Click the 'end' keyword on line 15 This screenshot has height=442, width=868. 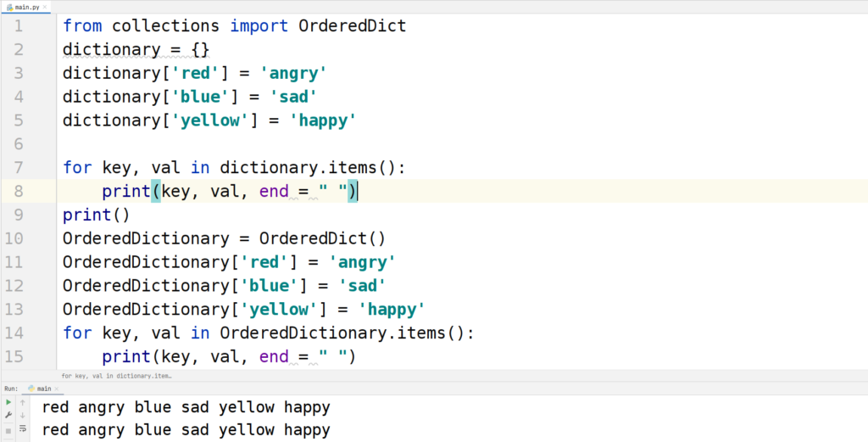coord(274,356)
